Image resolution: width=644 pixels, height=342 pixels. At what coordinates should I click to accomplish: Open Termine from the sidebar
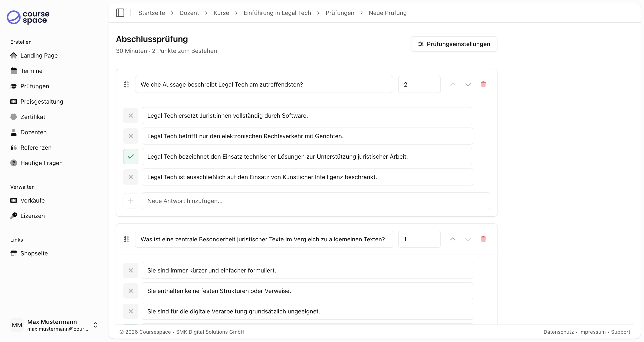pyautogui.click(x=32, y=71)
